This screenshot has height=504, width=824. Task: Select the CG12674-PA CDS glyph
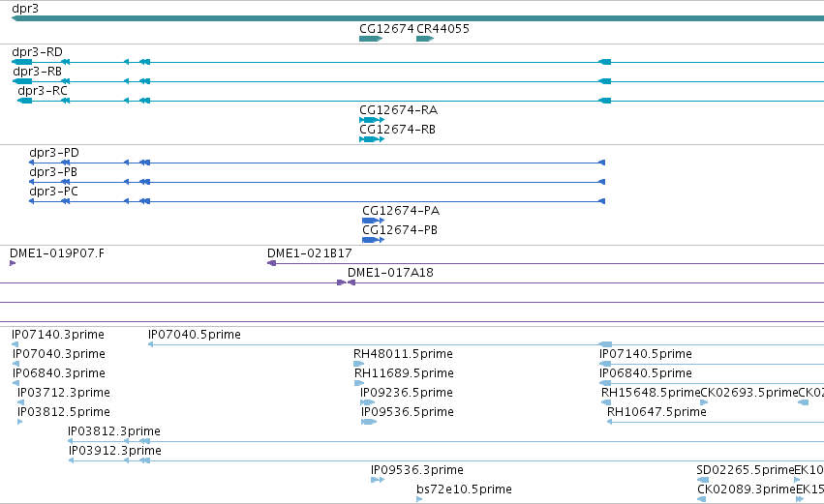[x=373, y=221]
